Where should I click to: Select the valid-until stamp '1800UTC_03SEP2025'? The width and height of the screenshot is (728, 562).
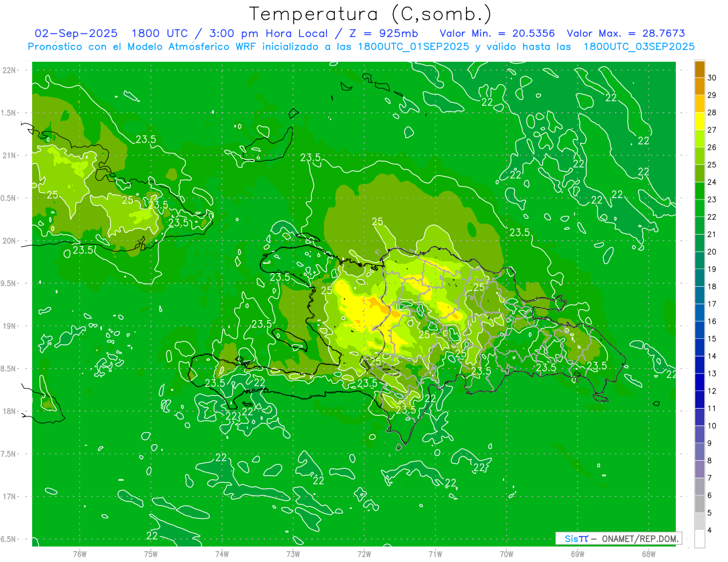click(639, 47)
